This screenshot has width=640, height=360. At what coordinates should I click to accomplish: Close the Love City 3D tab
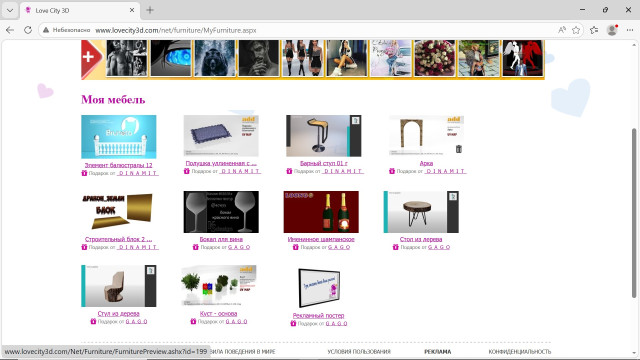pyautogui.click(x=132, y=10)
